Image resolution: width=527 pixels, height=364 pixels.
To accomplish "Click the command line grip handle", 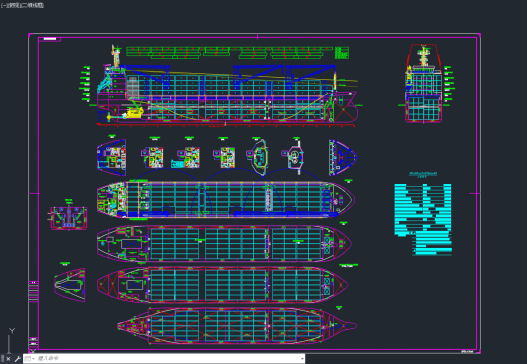I will pos(3,359).
